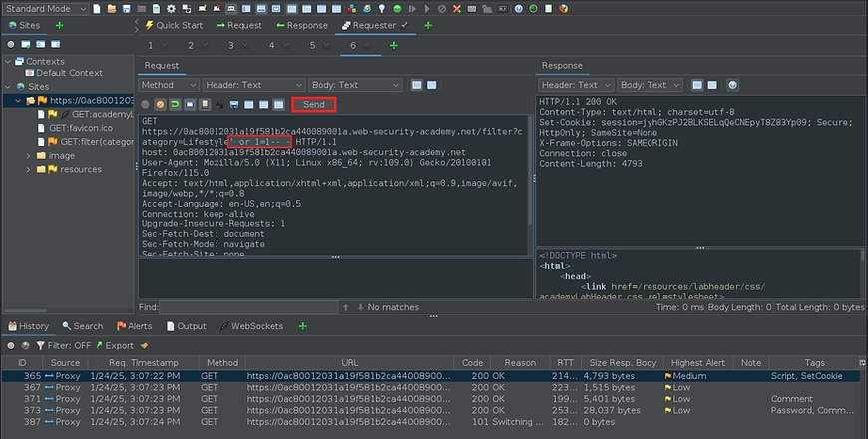The height and width of the screenshot is (439, 868).
Task: Select GET:favicon.ico in Sites tree
Action: pos(75,128)
